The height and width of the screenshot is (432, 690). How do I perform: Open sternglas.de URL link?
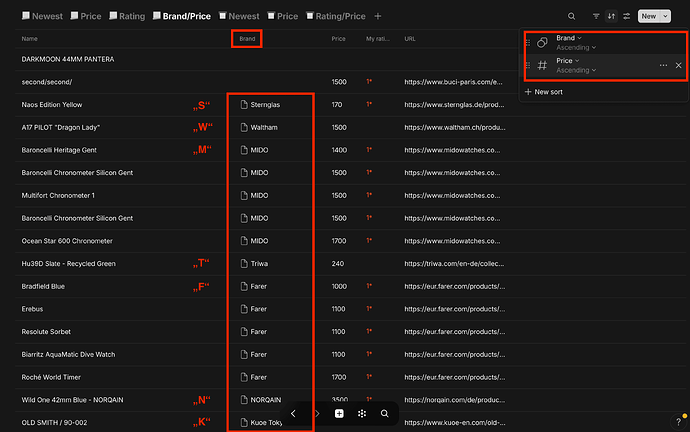tap(454, 105)
